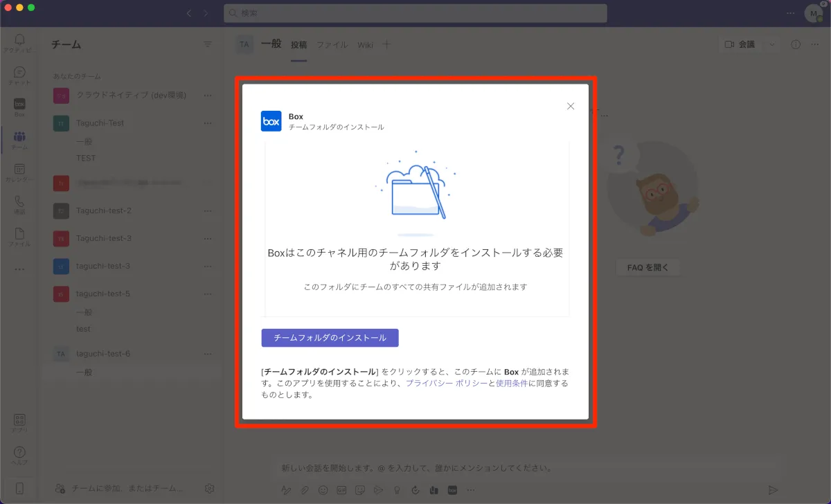Open 一般 channel under taguchi-test-6
The height and width of the screenshot is (504, 831).
click(x=84, y=372)
